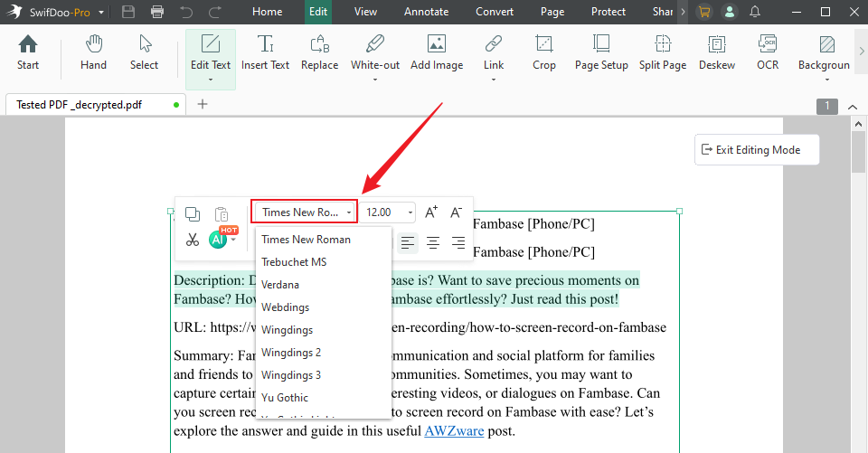Cut selected text with scissors icon

193,240
